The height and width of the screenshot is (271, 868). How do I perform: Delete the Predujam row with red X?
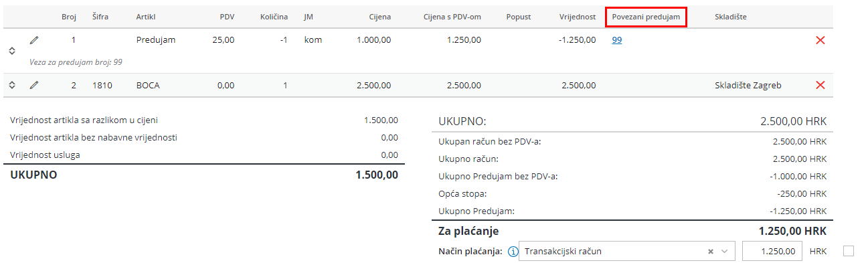pyautogui.click(x=820, y=40)
